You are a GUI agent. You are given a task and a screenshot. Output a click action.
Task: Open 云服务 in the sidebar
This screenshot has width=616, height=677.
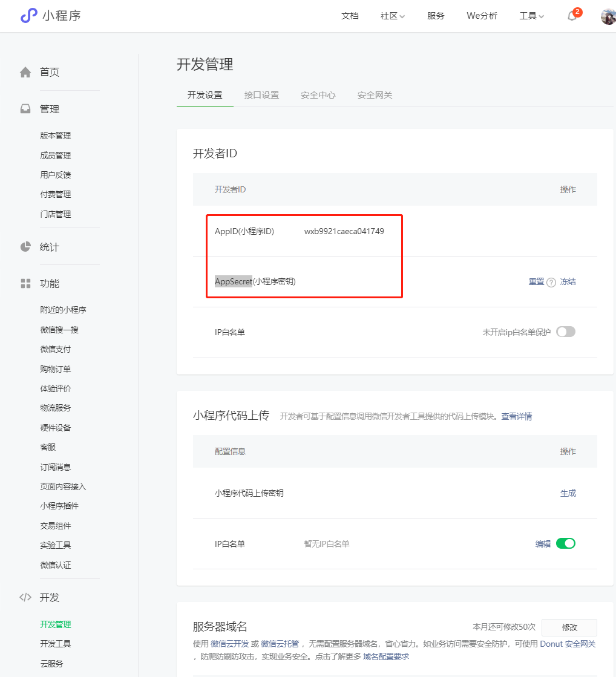click(x=51, y=664)
